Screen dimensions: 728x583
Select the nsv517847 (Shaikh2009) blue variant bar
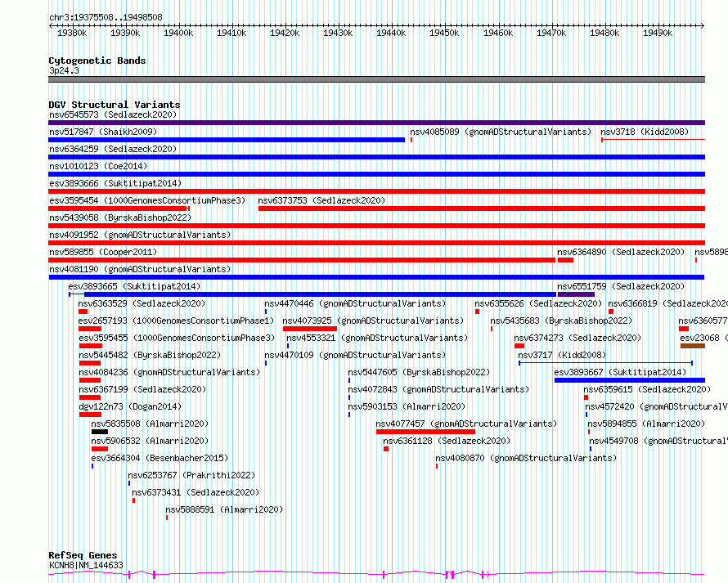point(227,140)
